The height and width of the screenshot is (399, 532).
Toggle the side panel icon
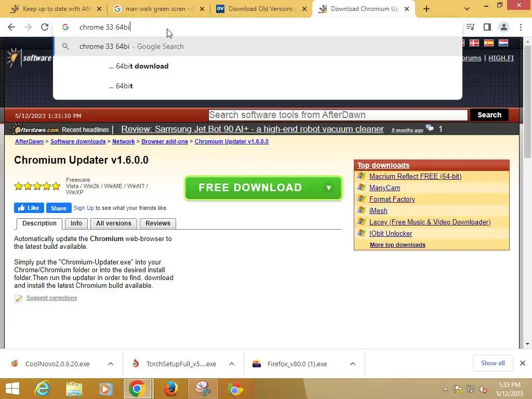pyautogui.click(x=487, y=27)
